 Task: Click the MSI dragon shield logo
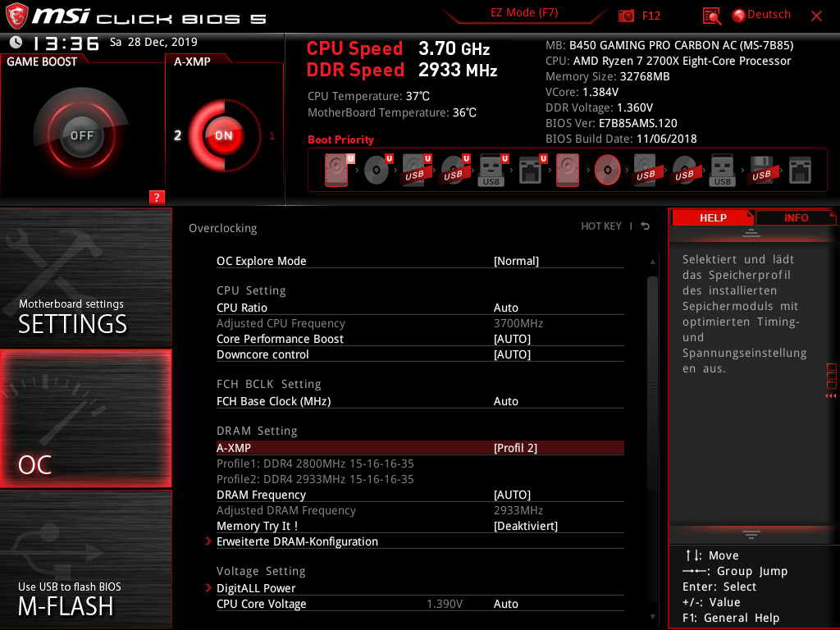[x=16, y=16]
